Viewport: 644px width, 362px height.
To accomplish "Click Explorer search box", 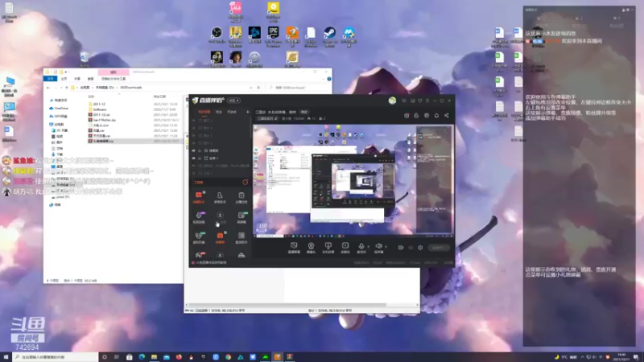I will (x=296, y=88).
